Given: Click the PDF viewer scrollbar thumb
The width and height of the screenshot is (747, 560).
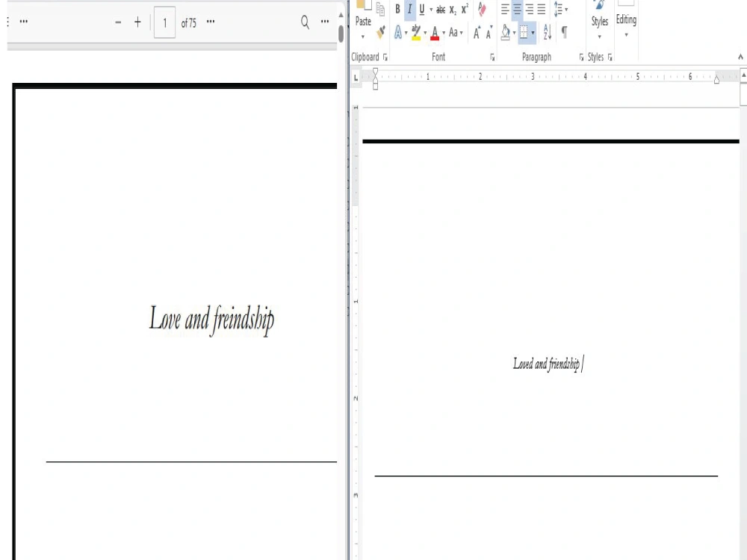Looking at the screenshot, I should [x=341, y=34].
